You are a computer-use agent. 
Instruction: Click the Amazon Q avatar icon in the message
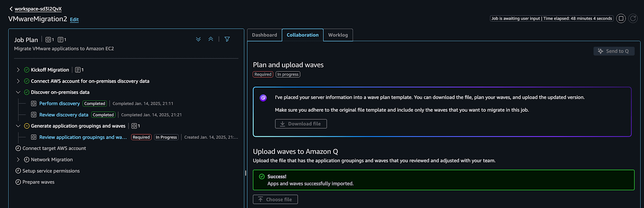point(263,98)
